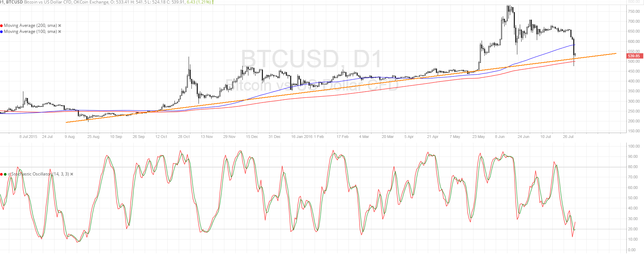
Task: Click the 21 Apr date label
Action: click(x=433, y=137)
